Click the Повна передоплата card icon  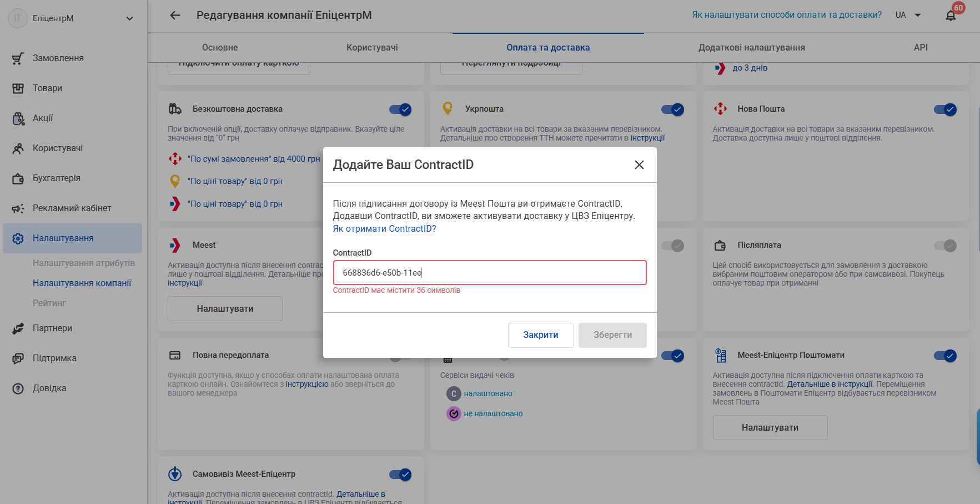(175, 355)
